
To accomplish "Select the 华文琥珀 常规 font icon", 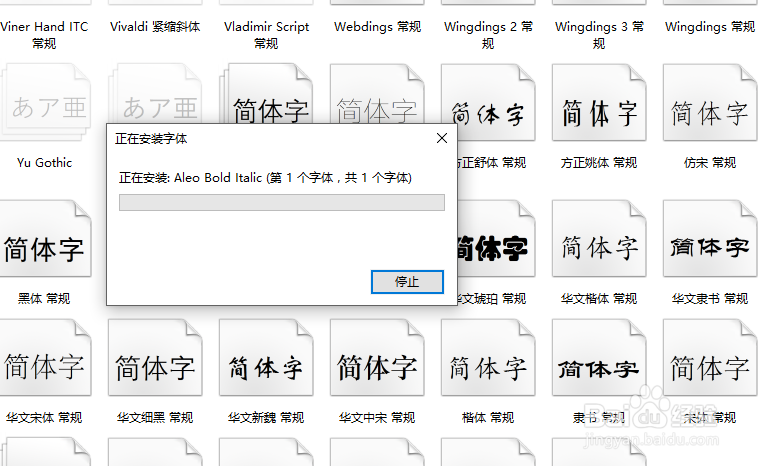I will (497, 239).
